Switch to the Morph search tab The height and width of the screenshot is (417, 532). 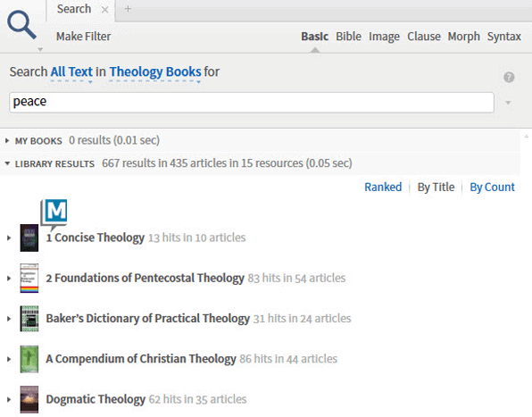coord(464,37)
